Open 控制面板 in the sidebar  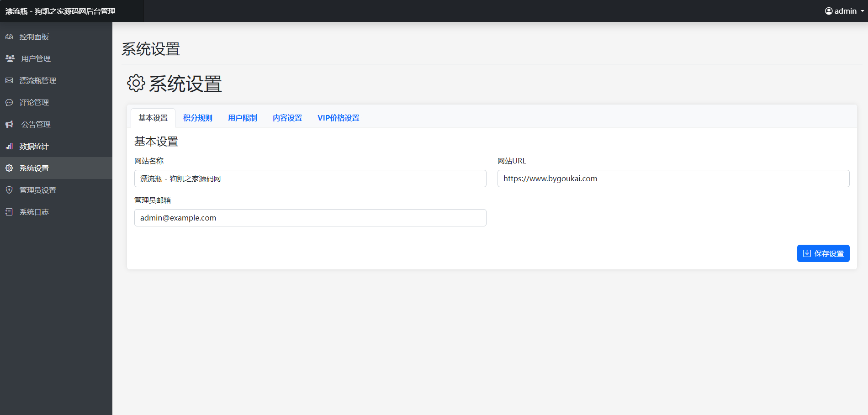(56, 37)
